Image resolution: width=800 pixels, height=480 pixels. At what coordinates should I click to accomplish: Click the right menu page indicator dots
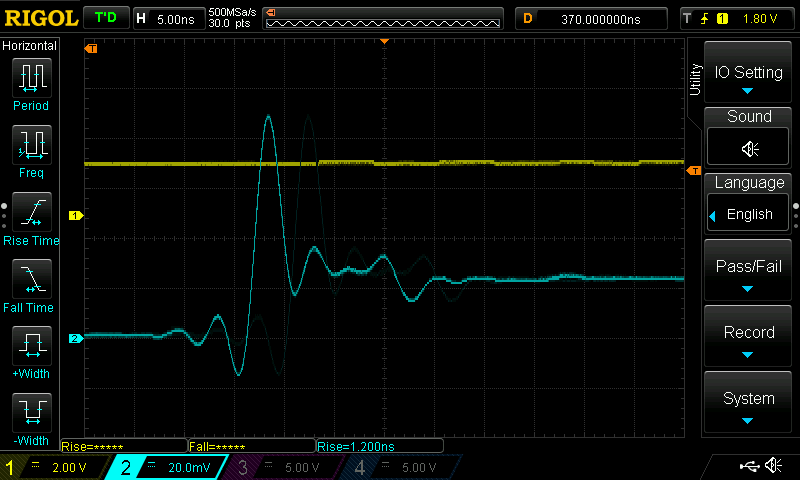pyautogui.click(x=796, y=216)
